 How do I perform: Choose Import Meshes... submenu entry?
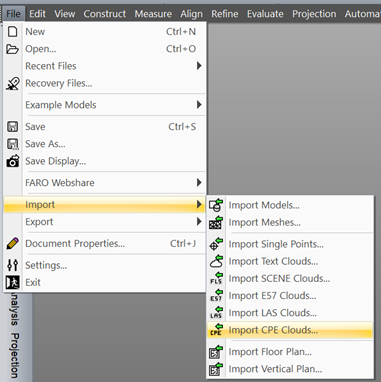pyautogui.click(x=290, y=222)
